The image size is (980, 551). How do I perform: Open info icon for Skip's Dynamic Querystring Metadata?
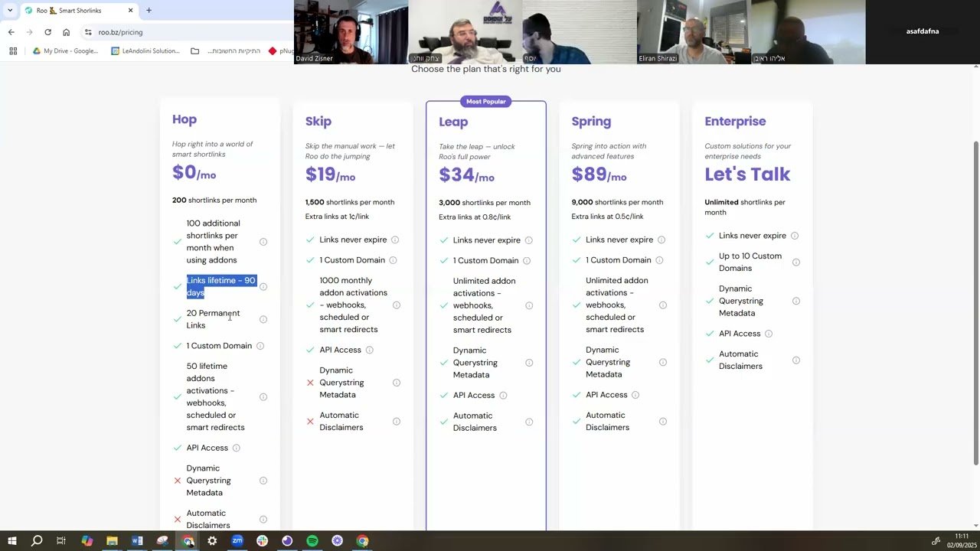point(397,383)
